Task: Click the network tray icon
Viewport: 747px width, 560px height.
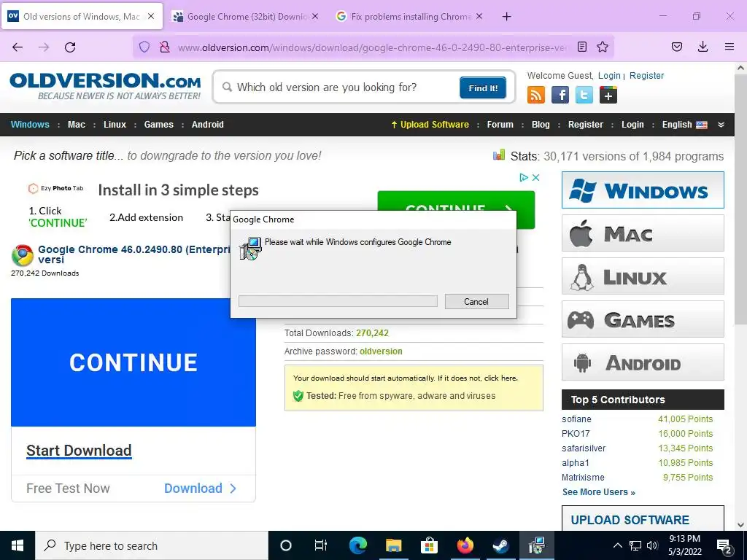Action: (635, 545)
